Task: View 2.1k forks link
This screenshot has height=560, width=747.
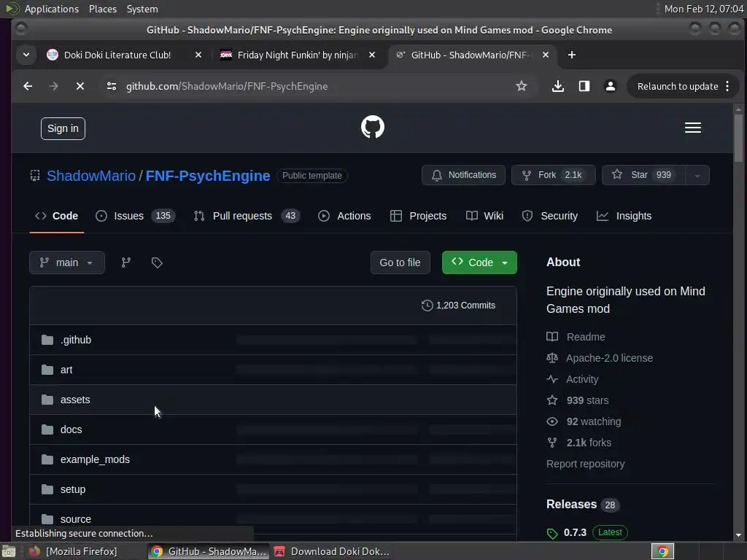Action: 589,443
